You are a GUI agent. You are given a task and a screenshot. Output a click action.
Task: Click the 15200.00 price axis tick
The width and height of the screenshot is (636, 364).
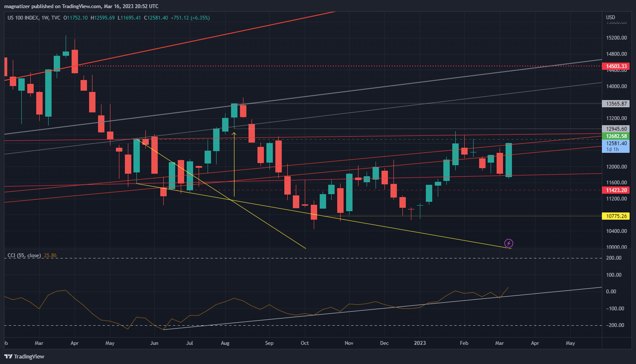(616, 38)
